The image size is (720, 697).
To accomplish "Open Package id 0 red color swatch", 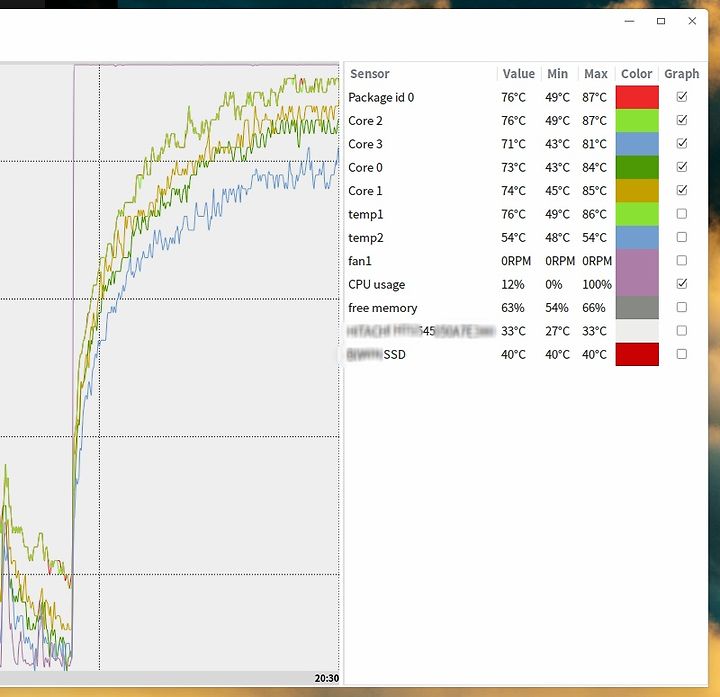I will (x=637, y=97).
